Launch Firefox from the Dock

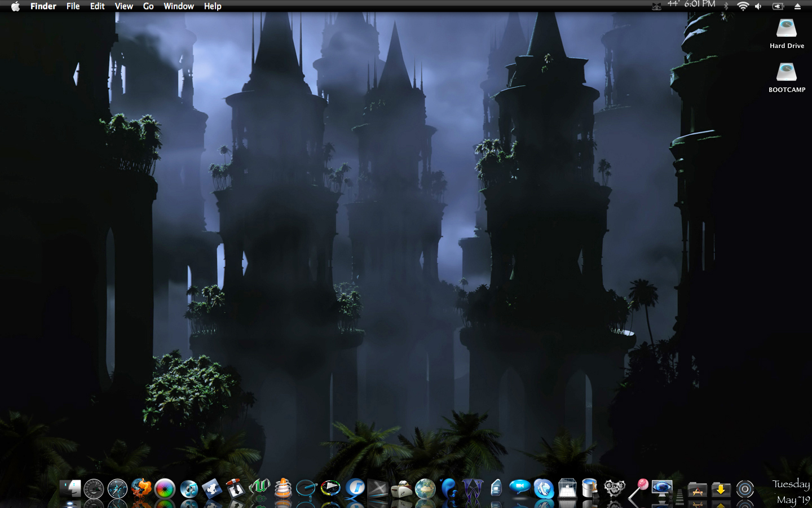(x=141, y=488)
